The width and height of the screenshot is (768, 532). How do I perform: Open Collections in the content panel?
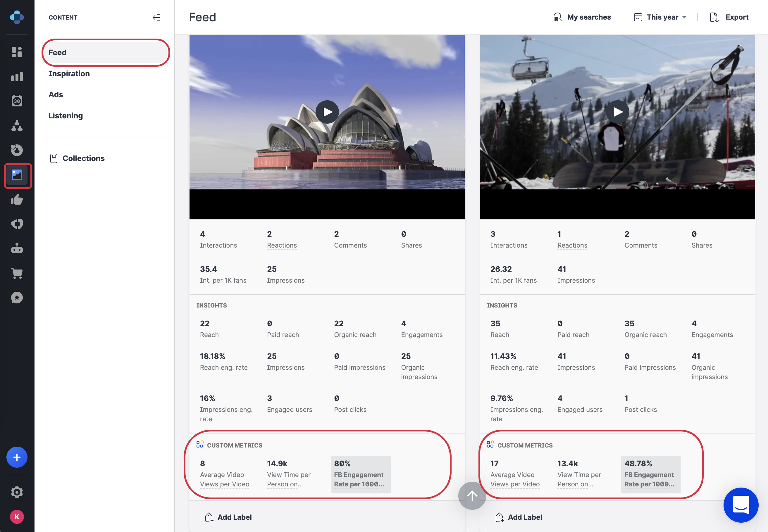tap(83, 158)
